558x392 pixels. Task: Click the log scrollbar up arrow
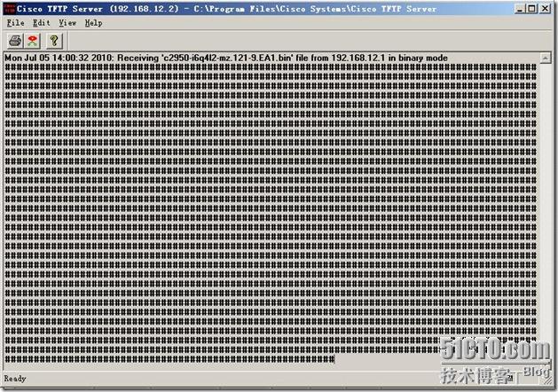(546, 58)
